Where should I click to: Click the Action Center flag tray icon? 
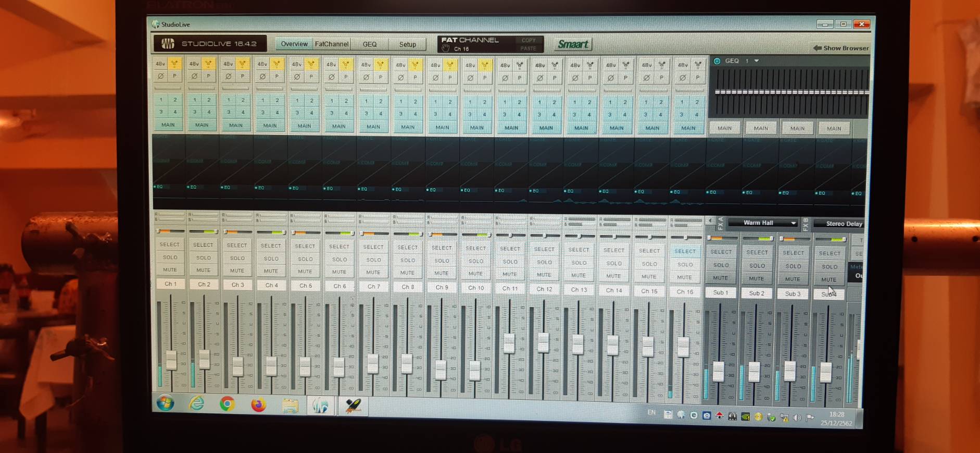(810, 418)
